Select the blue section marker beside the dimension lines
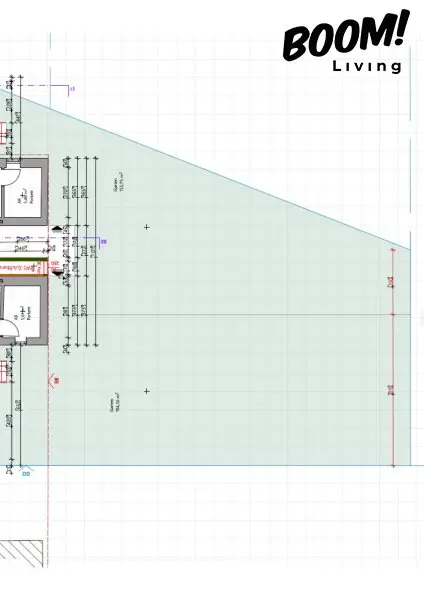Viewport: 424px width, 600px height. point(102,242)
